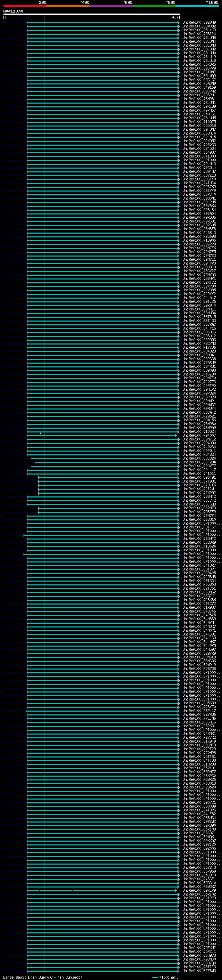This screenshot has width=222, height=980.
Task: Select label UniRef100_Q03033
Action: point(199,145)
